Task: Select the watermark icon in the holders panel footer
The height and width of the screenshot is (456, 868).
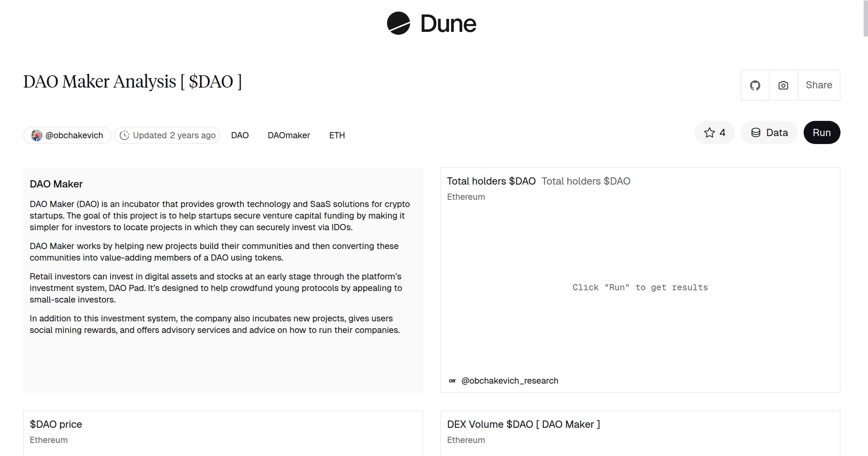Action: pyautogui.click(x=452, y=380)
